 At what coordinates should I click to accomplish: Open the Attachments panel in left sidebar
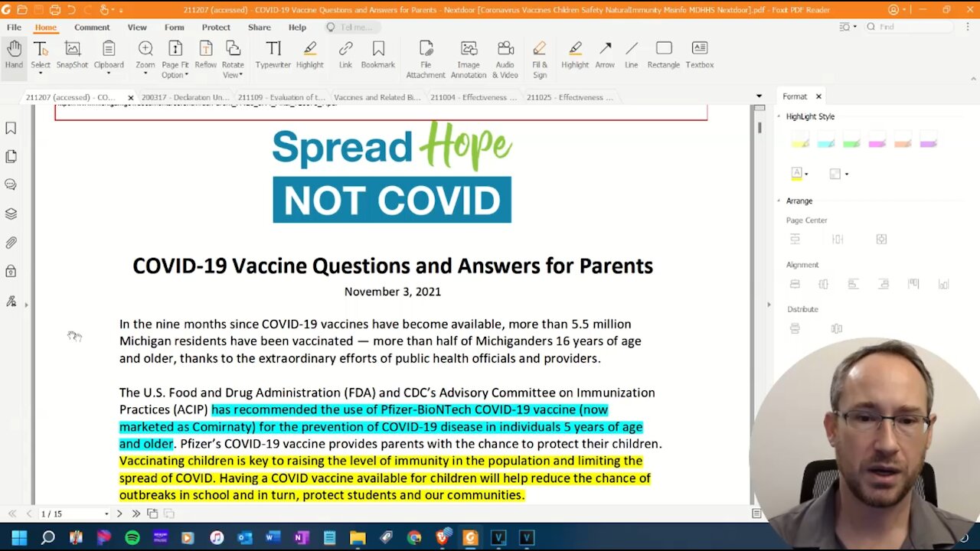pos(11,243)
